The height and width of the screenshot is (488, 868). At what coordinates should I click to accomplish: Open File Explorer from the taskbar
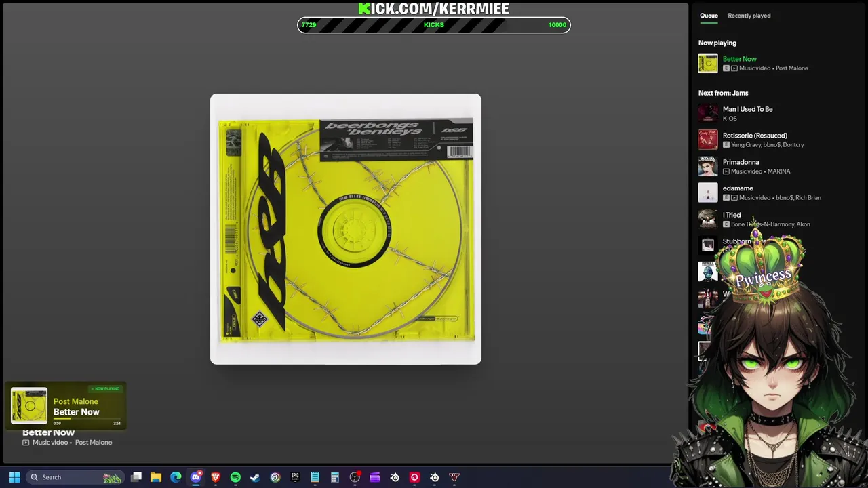(x=156, y=477)
